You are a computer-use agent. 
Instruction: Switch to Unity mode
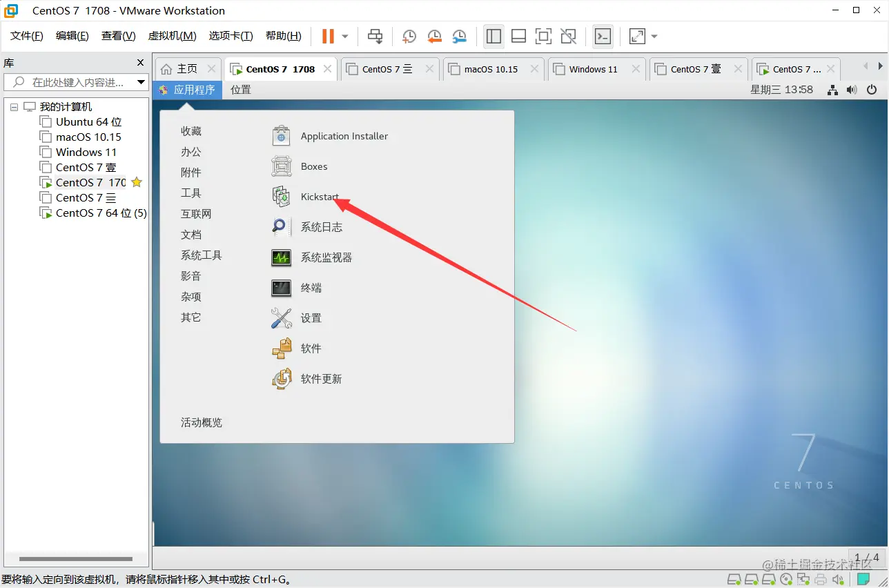568,36
